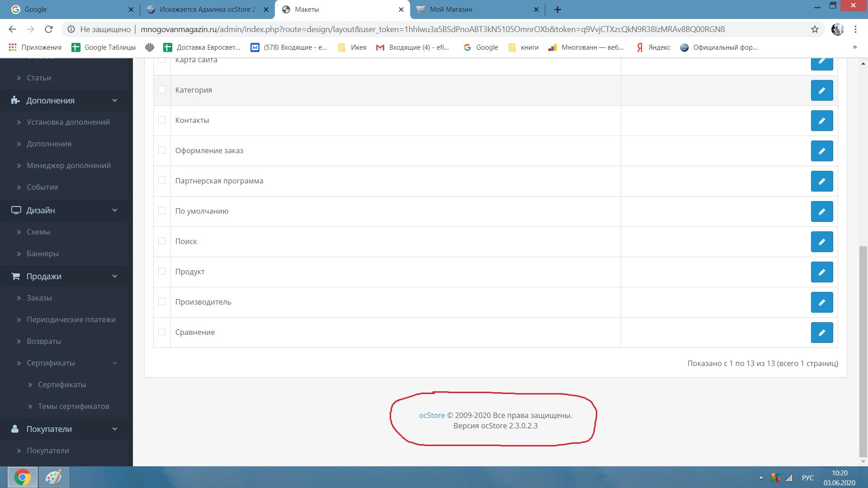The height and width of the screenshot is (488, 868).
Task: Click the page vertical scrollbar thumb
Action: (863, 352)
